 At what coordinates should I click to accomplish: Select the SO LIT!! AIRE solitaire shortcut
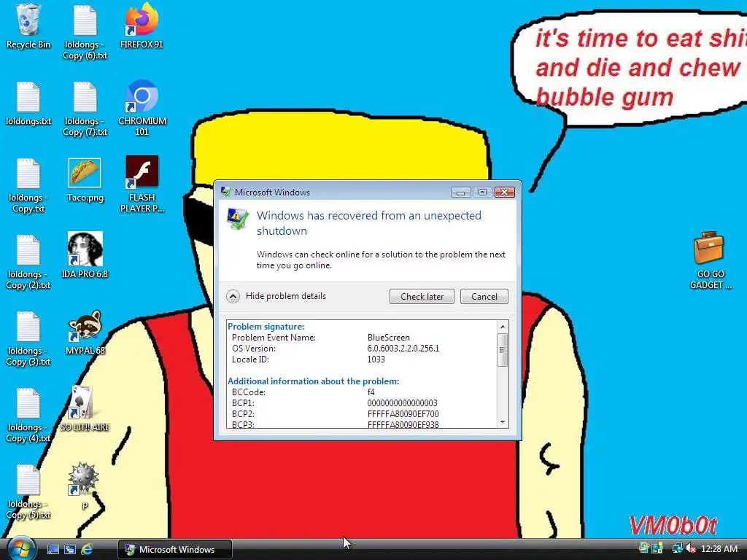tap(85, 408)
